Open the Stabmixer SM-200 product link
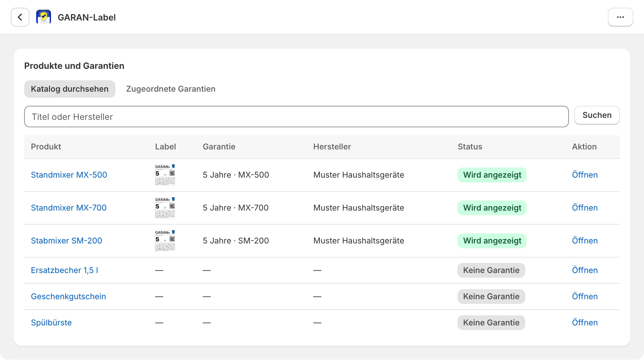Viewport: 644px width, 360px height. (66, 240)
